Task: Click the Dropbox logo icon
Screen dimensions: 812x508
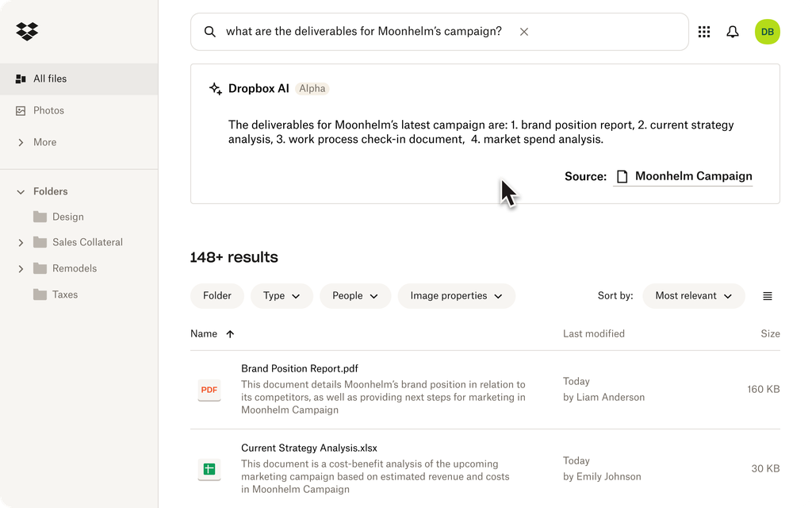Action: [26, 32]
